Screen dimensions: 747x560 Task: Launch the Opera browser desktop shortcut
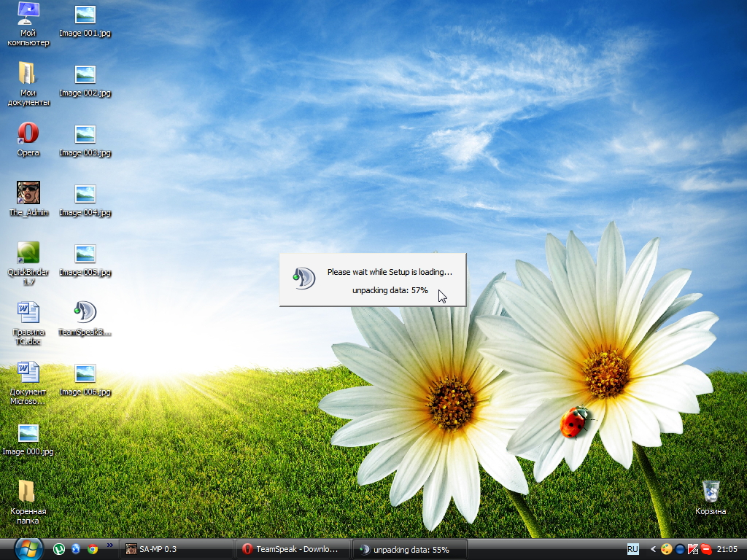tap(28, 139)
